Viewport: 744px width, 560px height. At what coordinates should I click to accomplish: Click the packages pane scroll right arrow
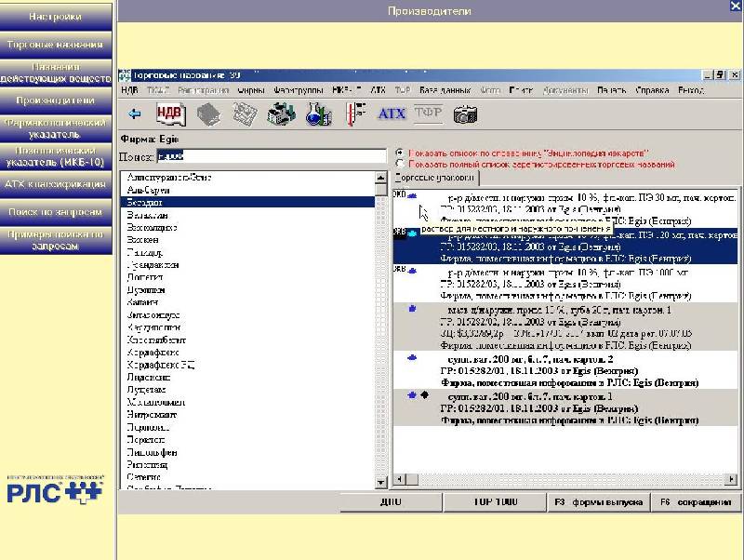tap(731, 479)
